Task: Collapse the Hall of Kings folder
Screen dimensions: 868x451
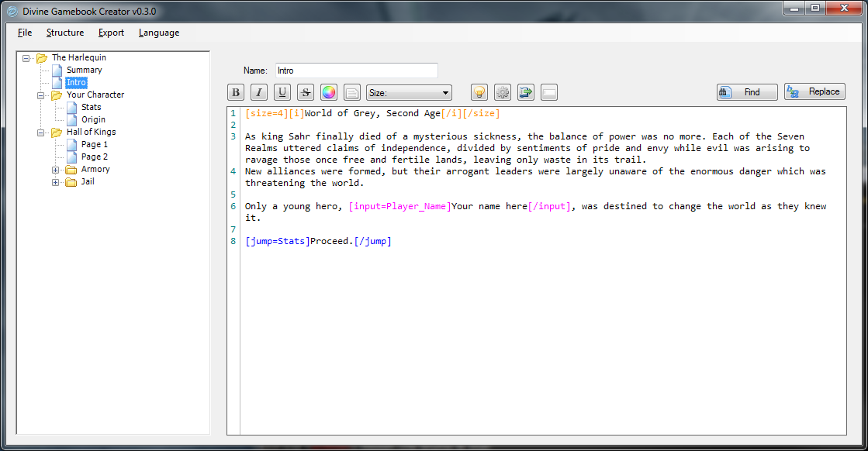Action: (41, 133)
